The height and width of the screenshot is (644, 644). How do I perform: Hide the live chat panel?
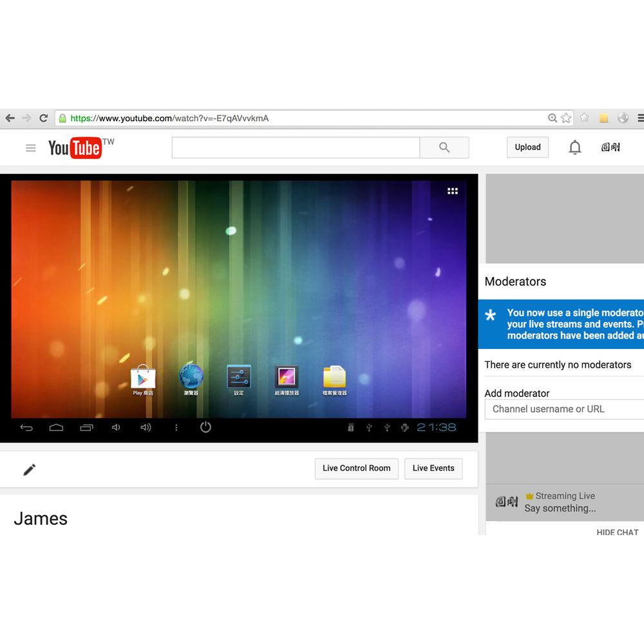click(617, 532)
